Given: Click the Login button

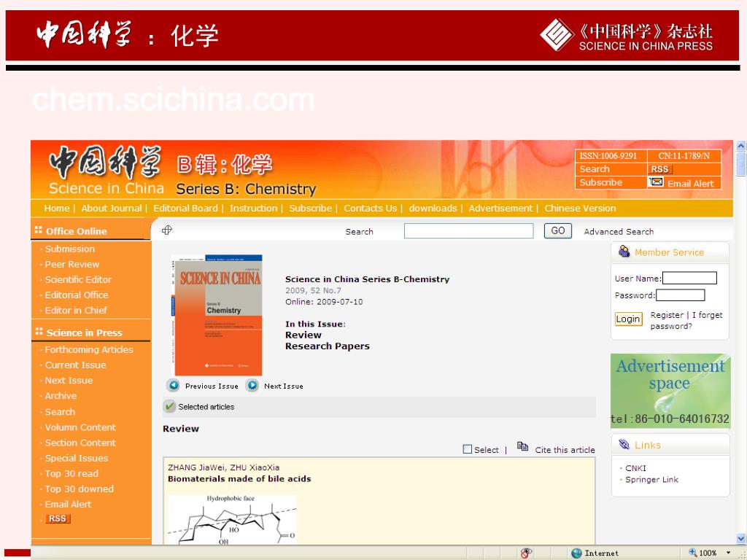Looking at the screenshot, I should 628,319.
